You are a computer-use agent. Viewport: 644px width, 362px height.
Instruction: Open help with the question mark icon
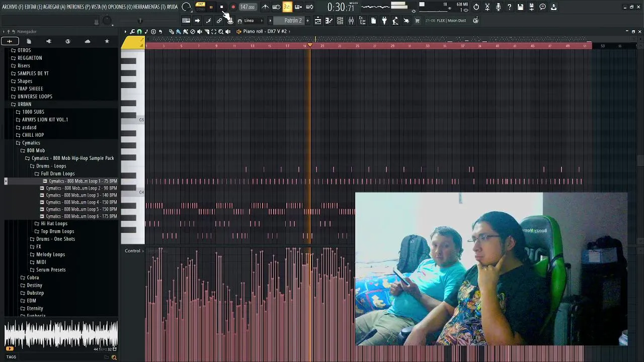tap(509, 7)
